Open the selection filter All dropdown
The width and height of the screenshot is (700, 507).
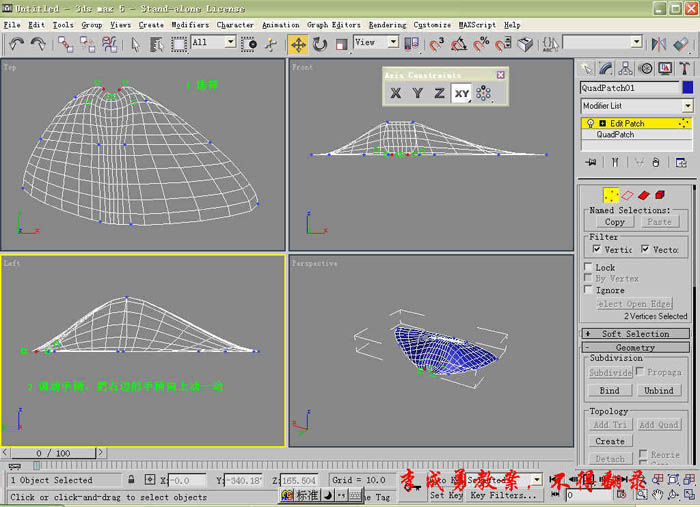point(230,42)
